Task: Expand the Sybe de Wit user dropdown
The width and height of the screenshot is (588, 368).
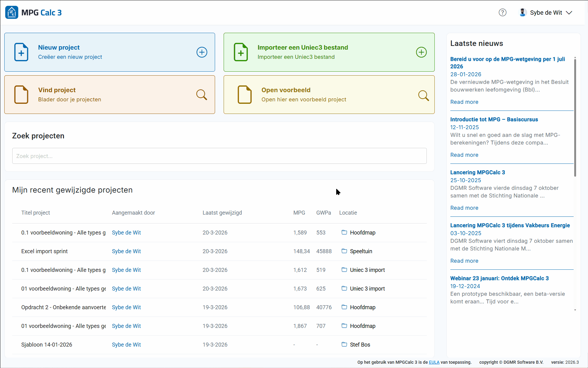Action: click(569, 13)
